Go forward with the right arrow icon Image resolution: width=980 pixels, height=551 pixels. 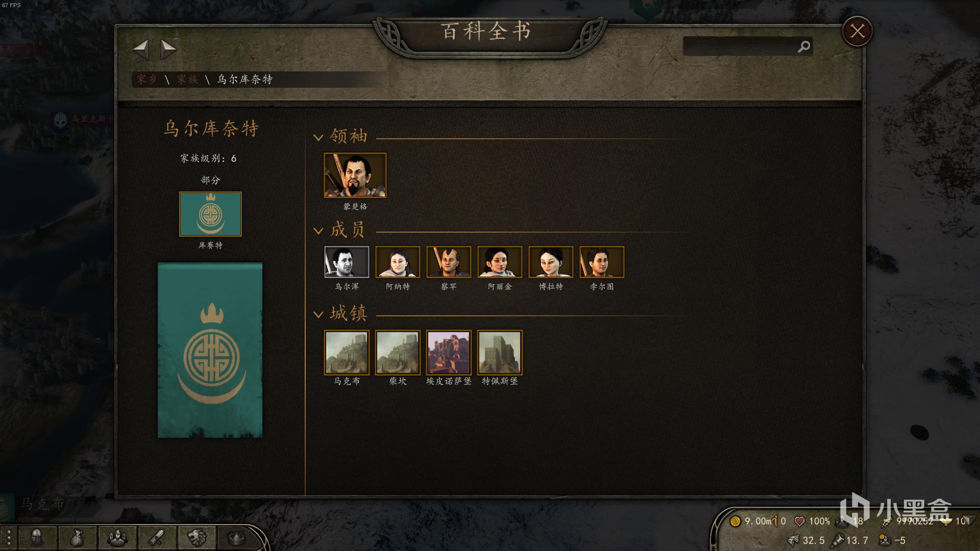click(x=168, y=49)
